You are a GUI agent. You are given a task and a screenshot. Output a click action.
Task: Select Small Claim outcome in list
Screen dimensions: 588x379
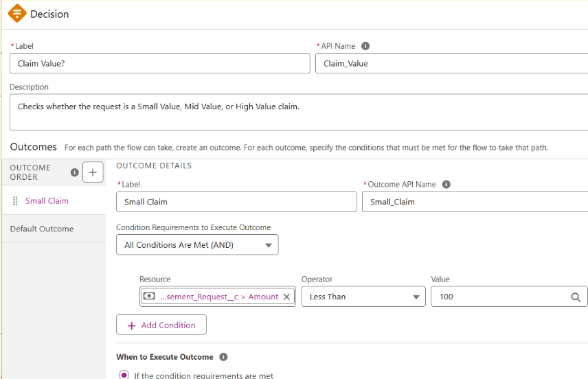coord(47,201)
